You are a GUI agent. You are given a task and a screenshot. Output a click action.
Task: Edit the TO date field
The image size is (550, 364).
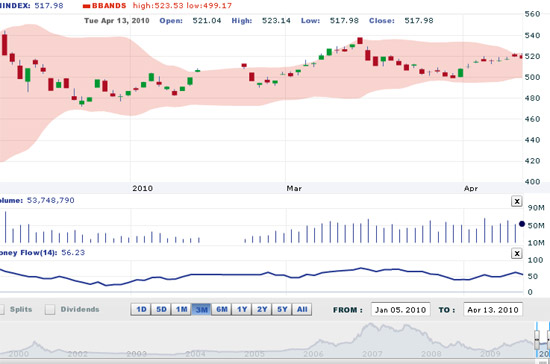click(493, 310)
